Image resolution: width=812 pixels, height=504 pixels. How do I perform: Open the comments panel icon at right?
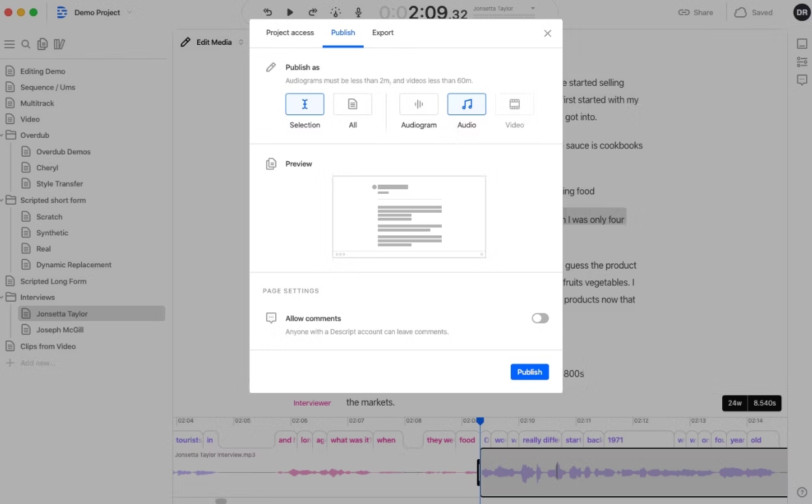coord(802,80)
